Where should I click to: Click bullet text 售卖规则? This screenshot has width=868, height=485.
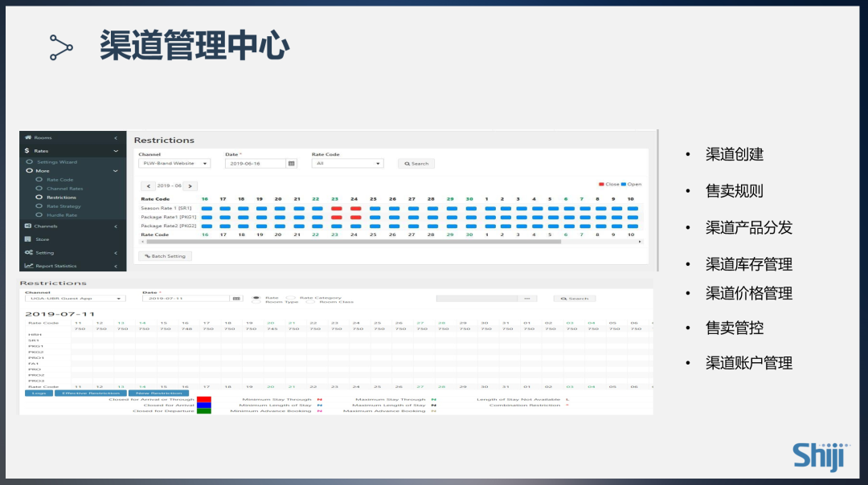coord(734,191)
